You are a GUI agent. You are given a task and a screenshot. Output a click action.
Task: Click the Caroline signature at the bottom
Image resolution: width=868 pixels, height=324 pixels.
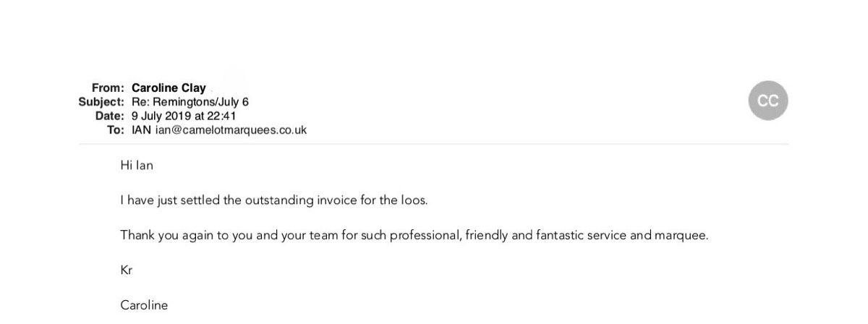[x=144, y=305]
